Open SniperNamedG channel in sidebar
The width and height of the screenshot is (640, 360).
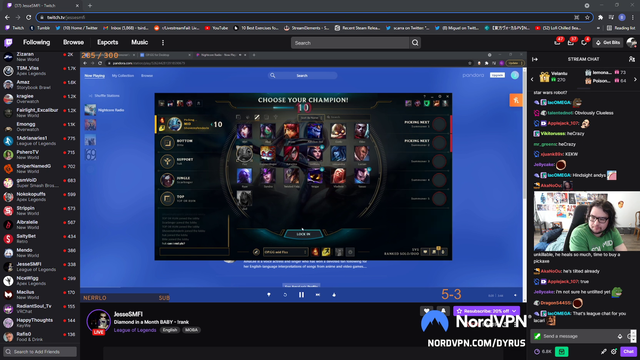39,169
